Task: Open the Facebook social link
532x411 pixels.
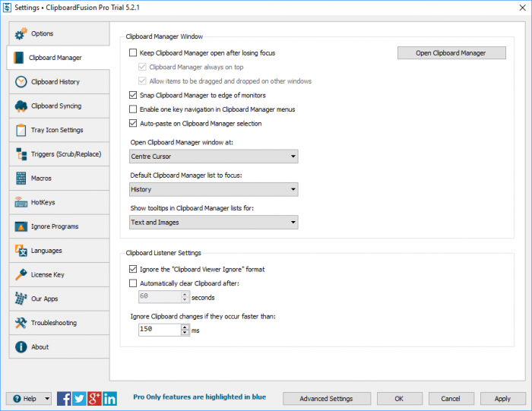Action: coord(64,398)
